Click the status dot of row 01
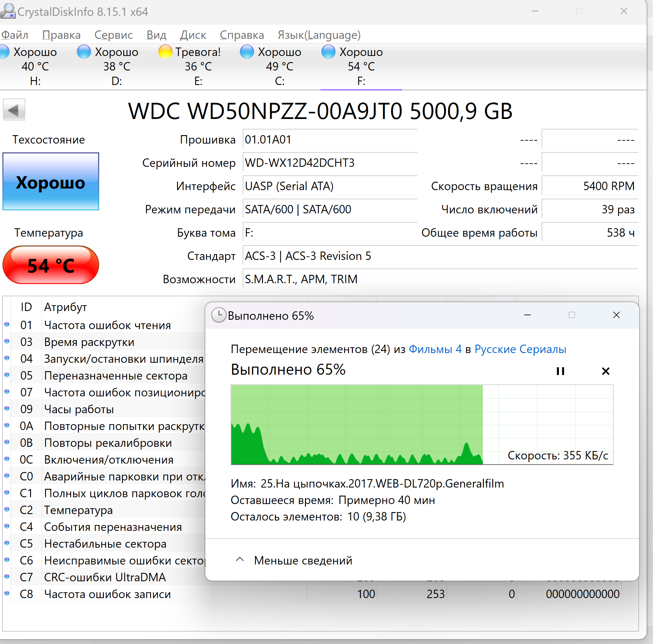The height and width of the screenshot is (644, 653). point(7,324)
